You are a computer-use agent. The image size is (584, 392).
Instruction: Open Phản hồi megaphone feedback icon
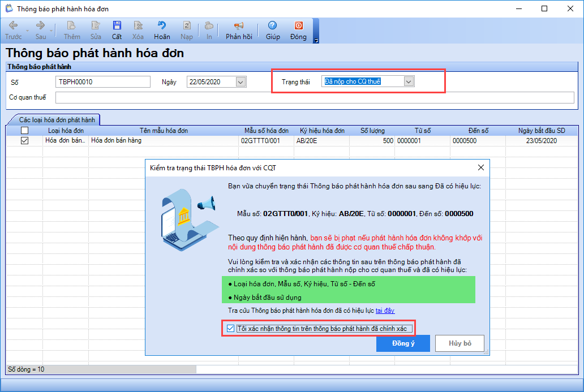coord(239,26)
